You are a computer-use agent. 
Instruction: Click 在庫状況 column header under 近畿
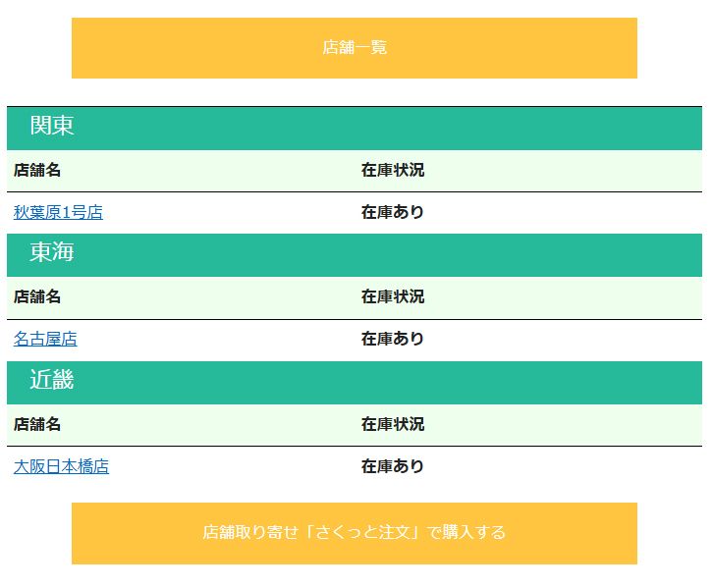click(393, 424)
